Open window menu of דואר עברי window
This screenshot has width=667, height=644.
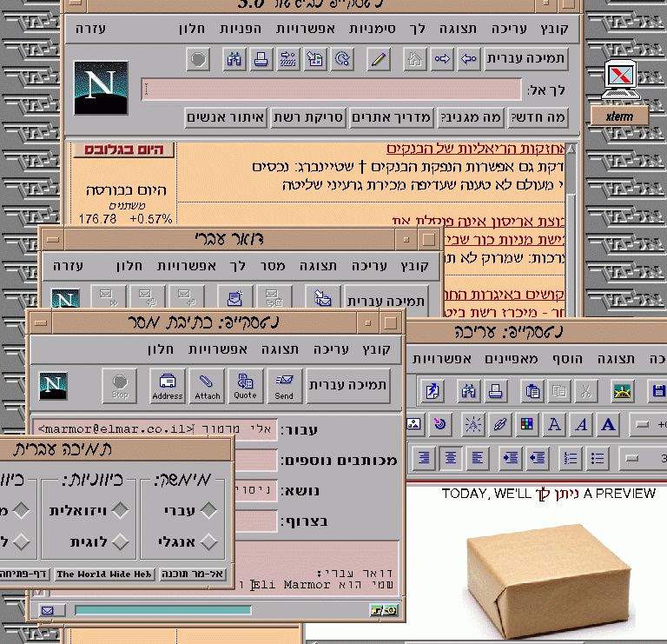coord(53,240)
